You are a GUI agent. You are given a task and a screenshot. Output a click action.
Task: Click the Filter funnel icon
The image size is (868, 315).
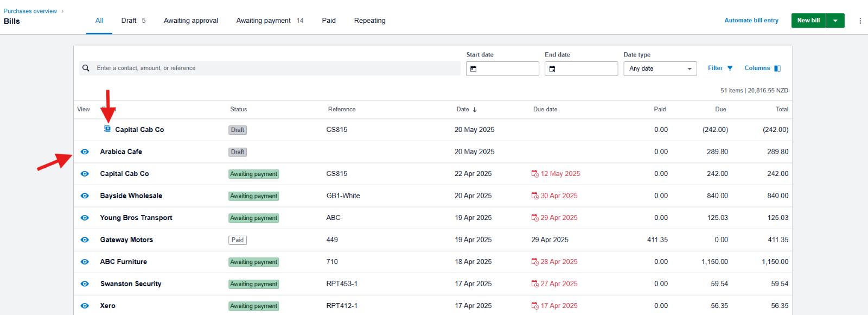[730, 68]
